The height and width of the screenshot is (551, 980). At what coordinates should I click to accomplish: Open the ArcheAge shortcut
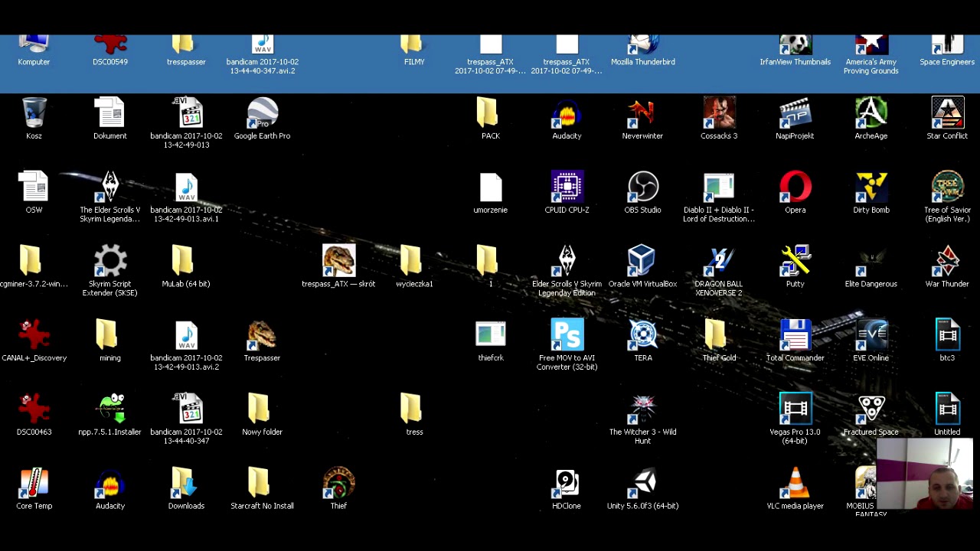[871, 119]
